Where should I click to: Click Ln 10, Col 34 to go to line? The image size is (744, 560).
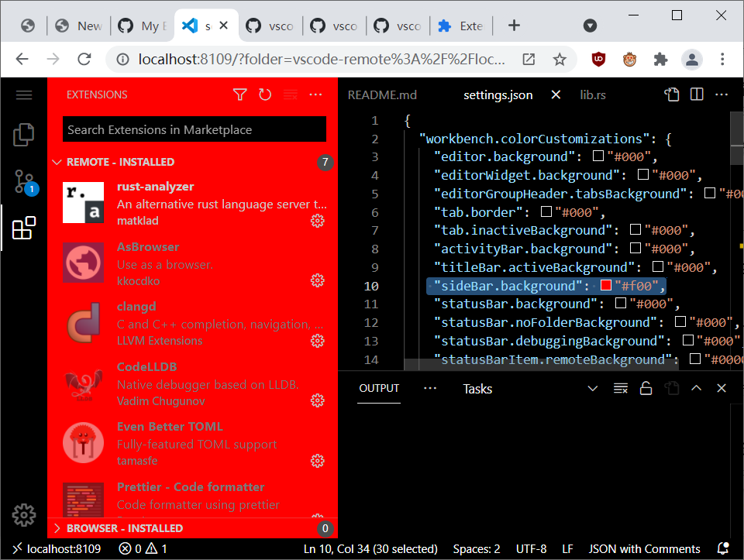[x=370, y=548]
